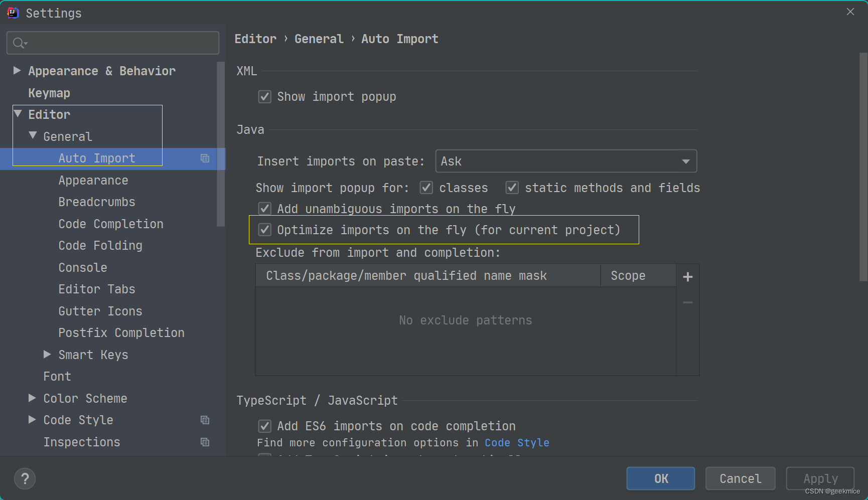Screen dimensions: 868x500
Task: Follow the Code Style link
Action: 517,443
